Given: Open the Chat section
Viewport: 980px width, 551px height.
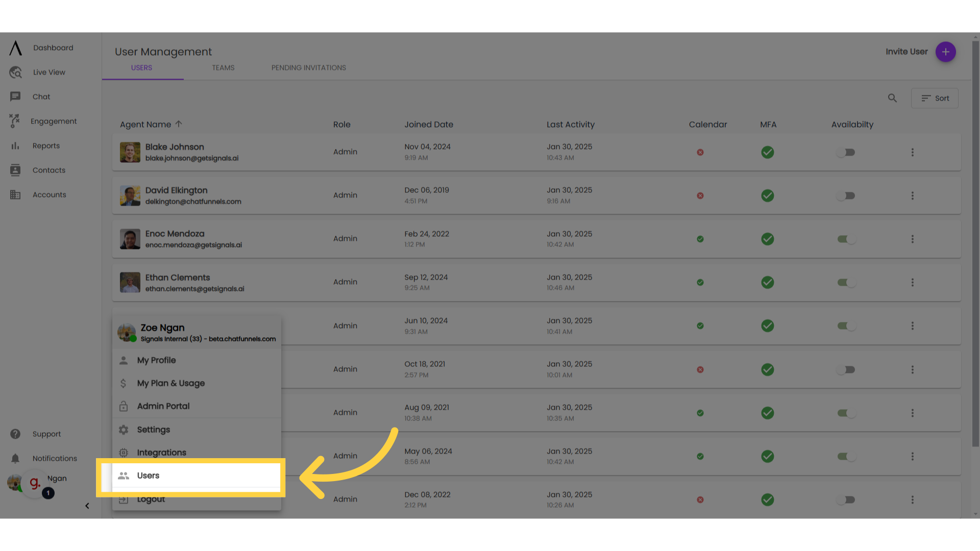Looking at the screenshot, I should click(41, 96).
